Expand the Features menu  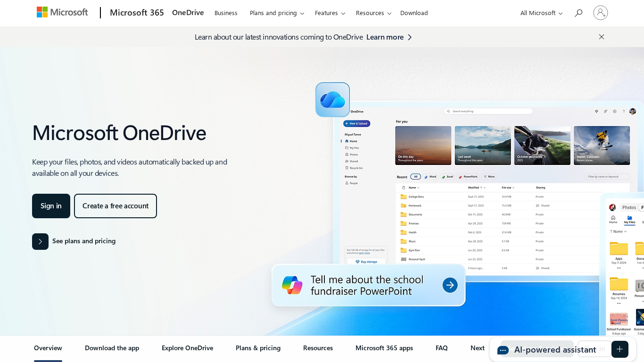(x=330, y=13)
